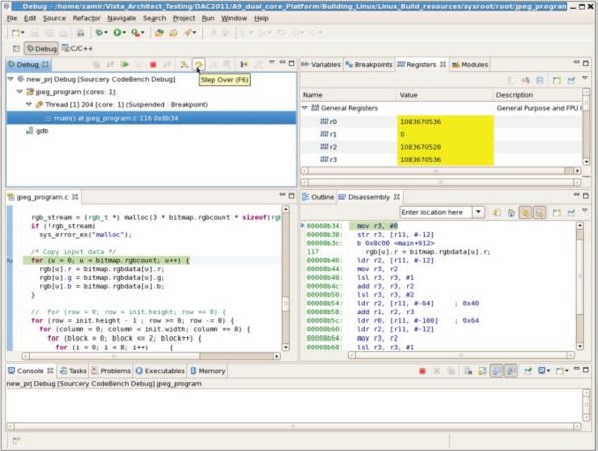598x451 pixels.
Task: Open the Refactor menu
Action: point(87,18)
